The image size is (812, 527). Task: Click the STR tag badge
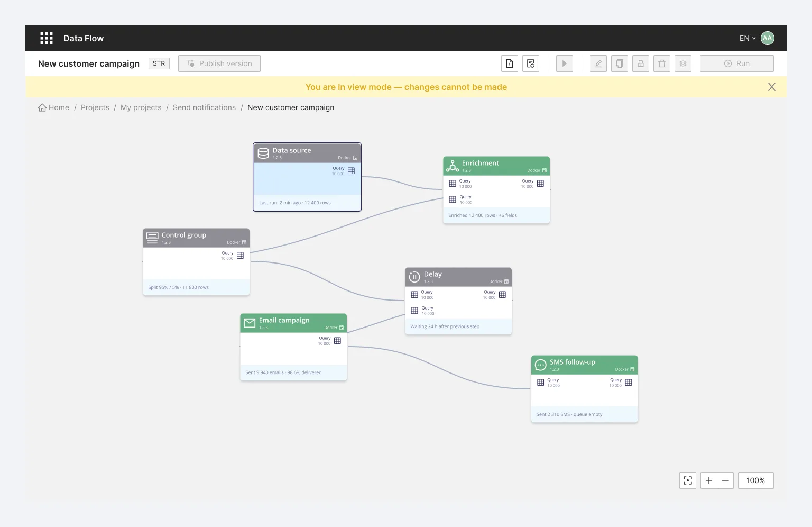click(159, 63)
